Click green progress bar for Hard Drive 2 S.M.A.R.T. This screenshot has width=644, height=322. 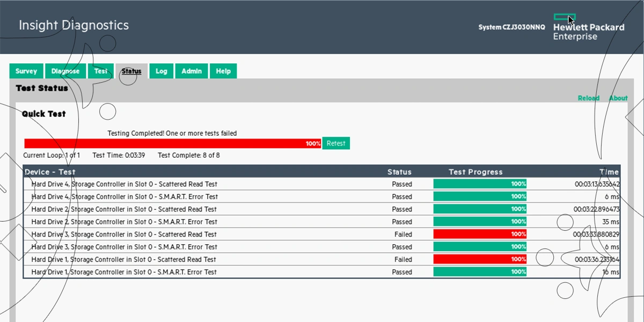pyautogui.click(x=480, y=222)
